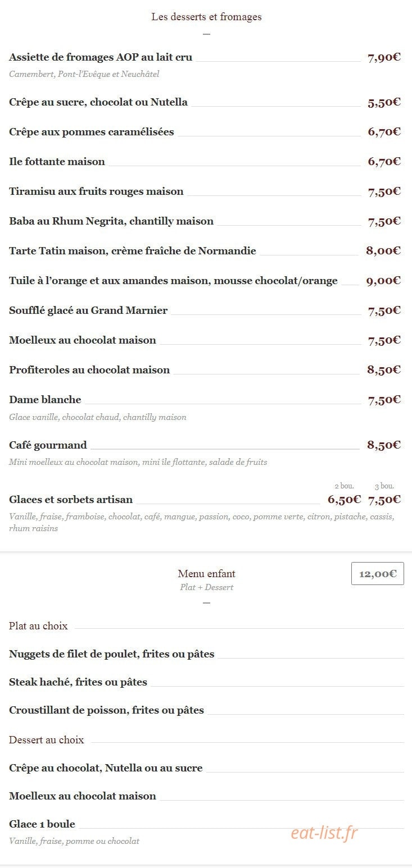412x868 pixels.
Task: Click the Menu enfant section heading
Action: [206, 574]
